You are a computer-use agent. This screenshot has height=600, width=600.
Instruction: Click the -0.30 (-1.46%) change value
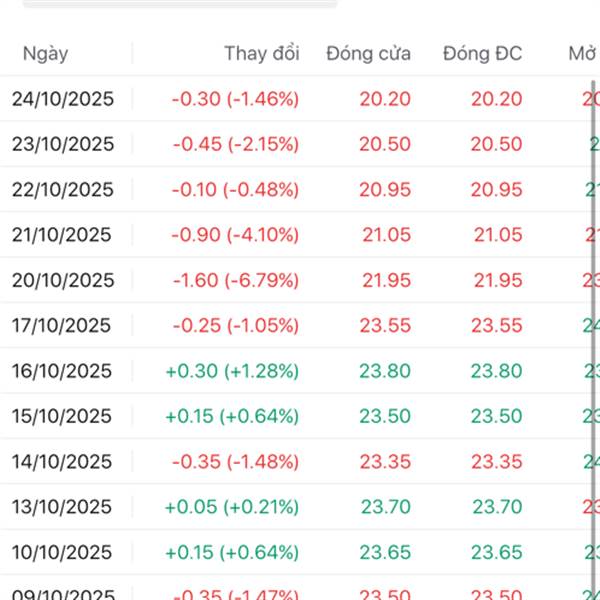tap(235, 99)
